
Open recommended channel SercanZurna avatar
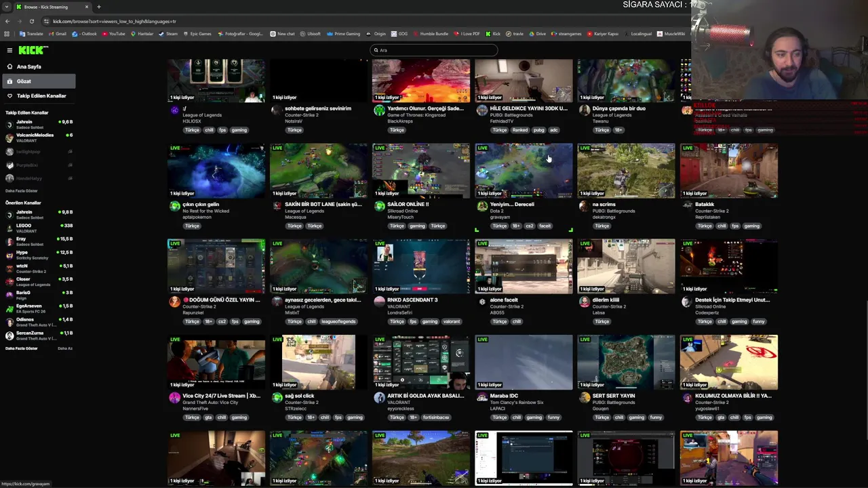[9, 335]
